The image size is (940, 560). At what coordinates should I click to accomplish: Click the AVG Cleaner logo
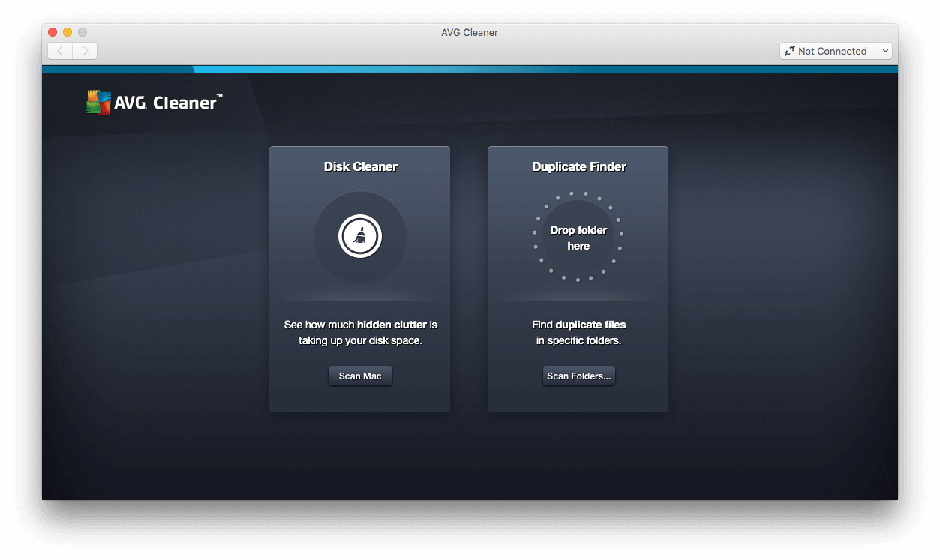154,103
